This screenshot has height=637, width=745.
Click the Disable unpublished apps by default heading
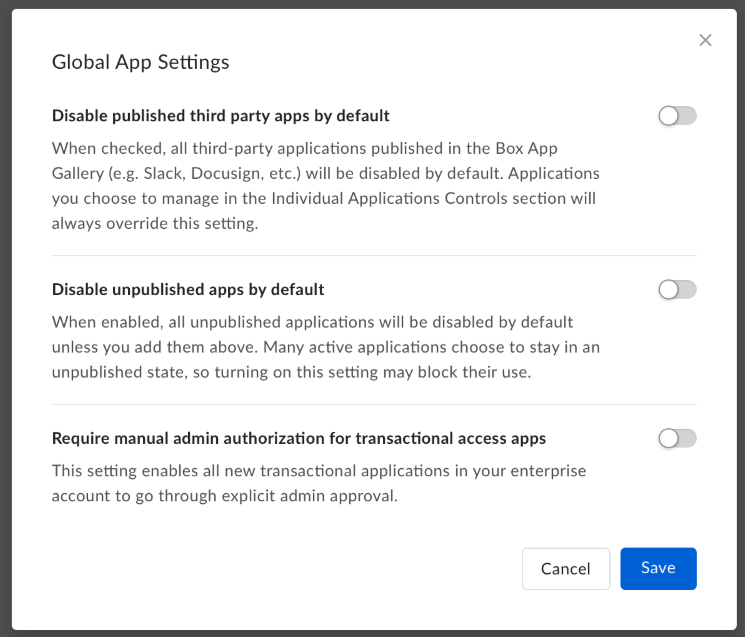point(188,290)
